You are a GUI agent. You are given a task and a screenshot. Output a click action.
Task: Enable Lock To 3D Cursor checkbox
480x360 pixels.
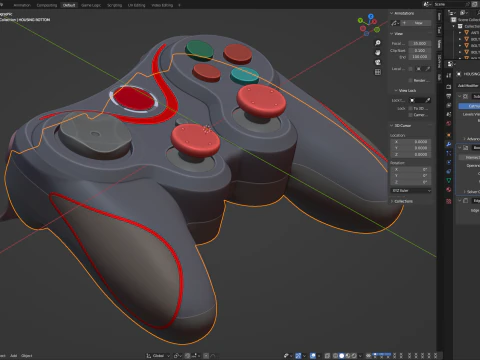(x=411, y=108)
